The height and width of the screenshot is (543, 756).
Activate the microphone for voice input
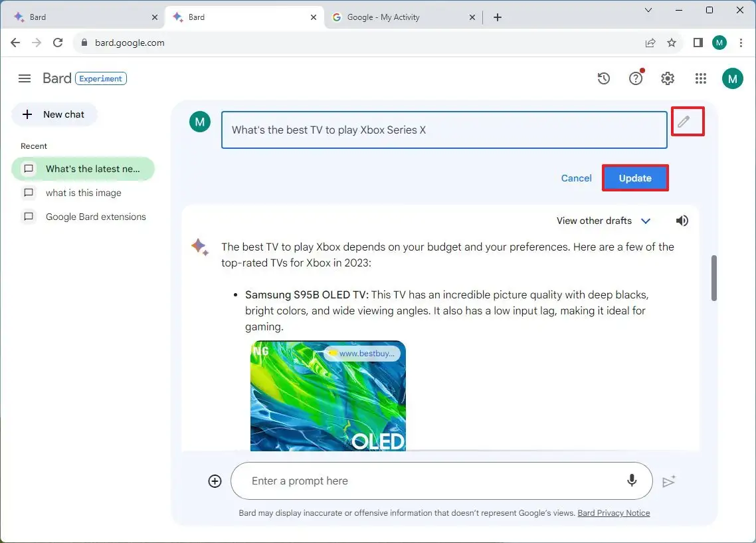click(x=632, y=481)
